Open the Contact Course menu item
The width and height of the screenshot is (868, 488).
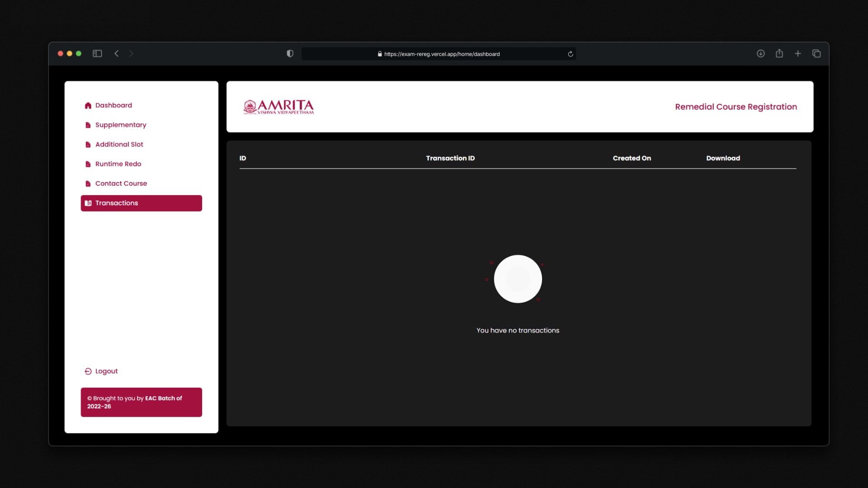(x=121, y=183)
